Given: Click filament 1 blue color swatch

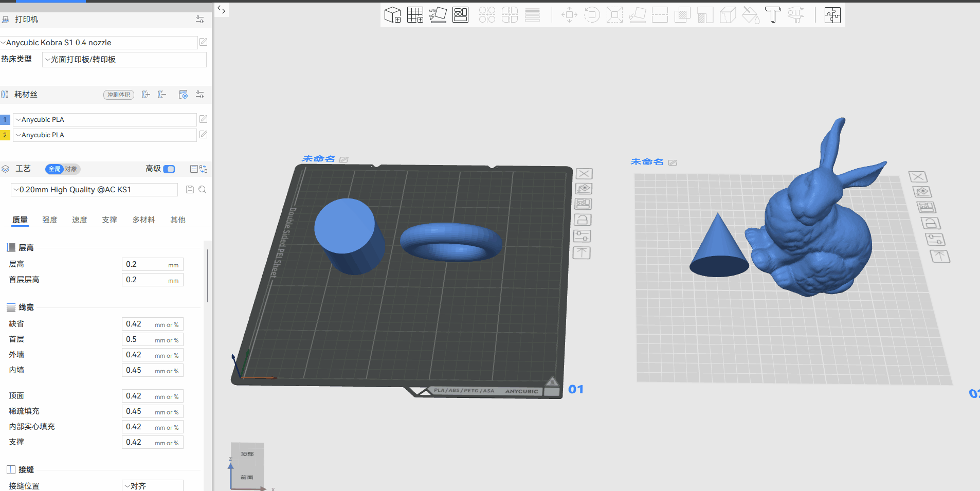Looking at the screenshot, I should point(5,120).
